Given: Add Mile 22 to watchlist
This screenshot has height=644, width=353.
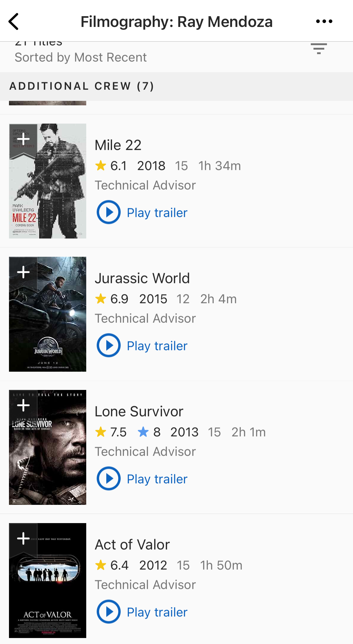Looking at the screenshot, I should [23, 139].
